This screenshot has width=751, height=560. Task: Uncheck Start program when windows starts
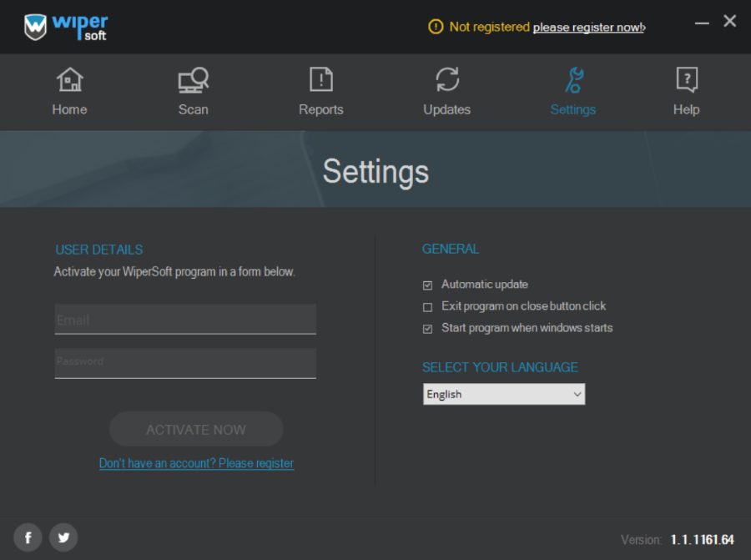[x=428, y=329]
